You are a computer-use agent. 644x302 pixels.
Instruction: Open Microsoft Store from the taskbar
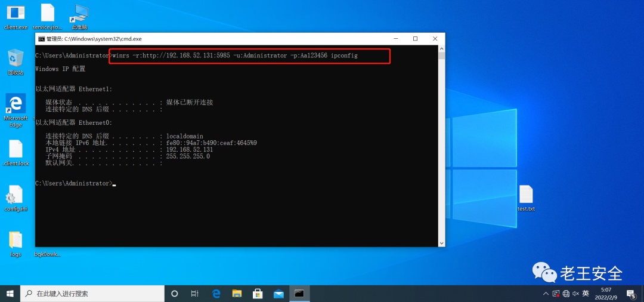point(258,294)
